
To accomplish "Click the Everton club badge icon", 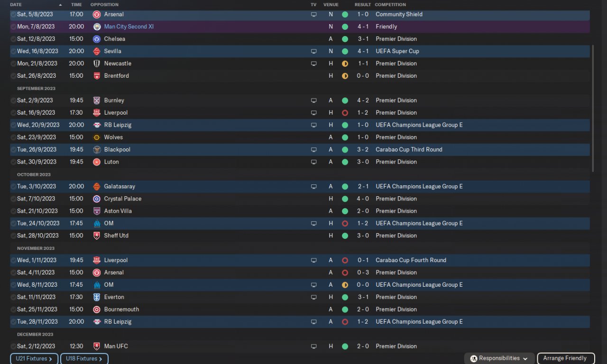I will pos(97,297).
